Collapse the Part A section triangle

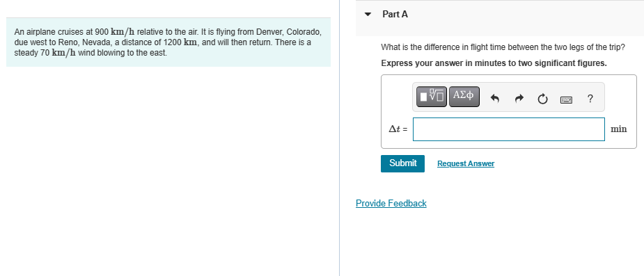[x=368, y=15]
